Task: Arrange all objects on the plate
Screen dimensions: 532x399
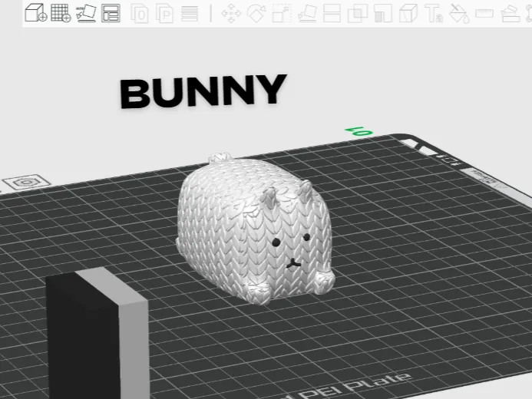Action: pos(111,13)
